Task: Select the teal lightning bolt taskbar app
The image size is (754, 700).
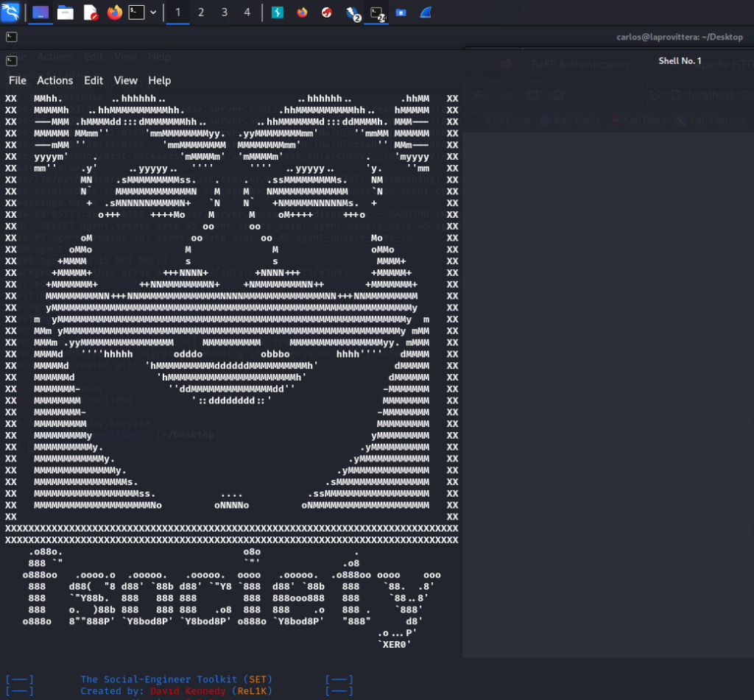Action: (278, 13)
